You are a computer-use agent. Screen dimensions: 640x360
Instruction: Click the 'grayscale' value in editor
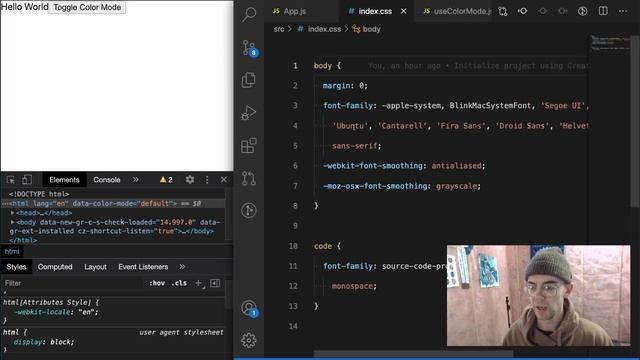(x=456, y=186)
